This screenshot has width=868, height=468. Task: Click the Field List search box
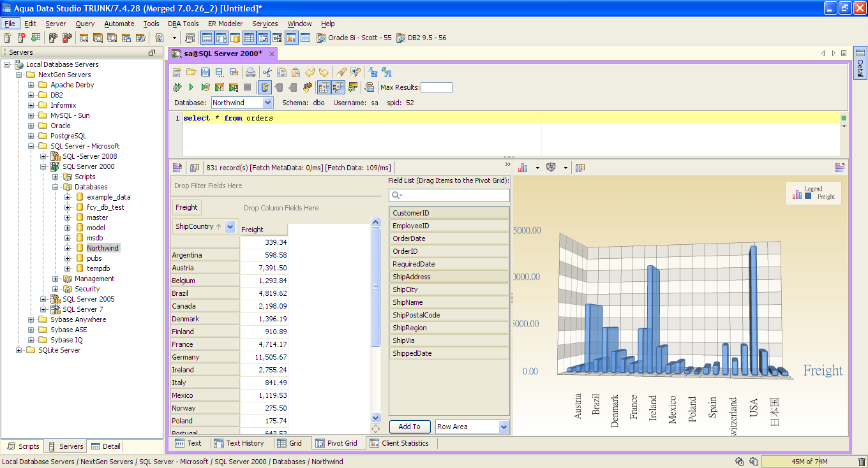pyautogui.click(x=449, y=195)
